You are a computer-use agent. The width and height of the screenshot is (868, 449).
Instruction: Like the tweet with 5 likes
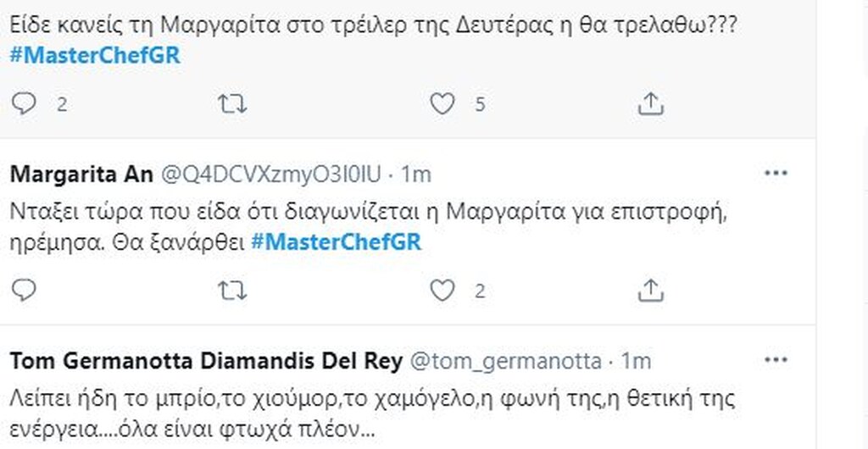pos(442,104)
